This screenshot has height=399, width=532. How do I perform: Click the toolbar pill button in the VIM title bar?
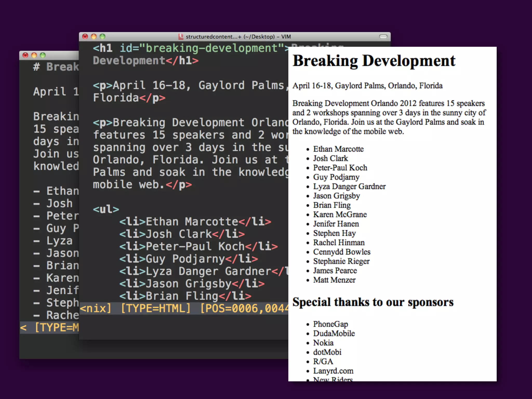click(383, 37)
